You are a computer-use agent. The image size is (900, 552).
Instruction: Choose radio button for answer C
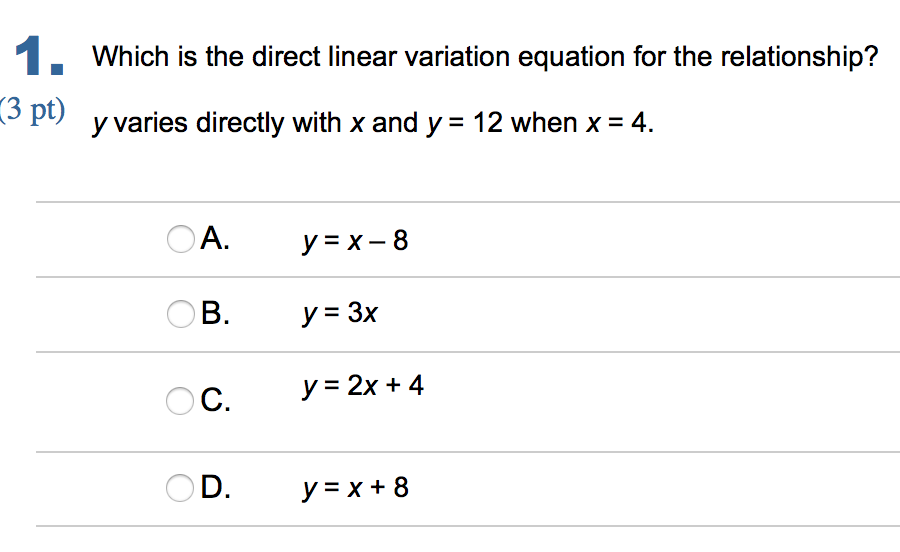180,402
